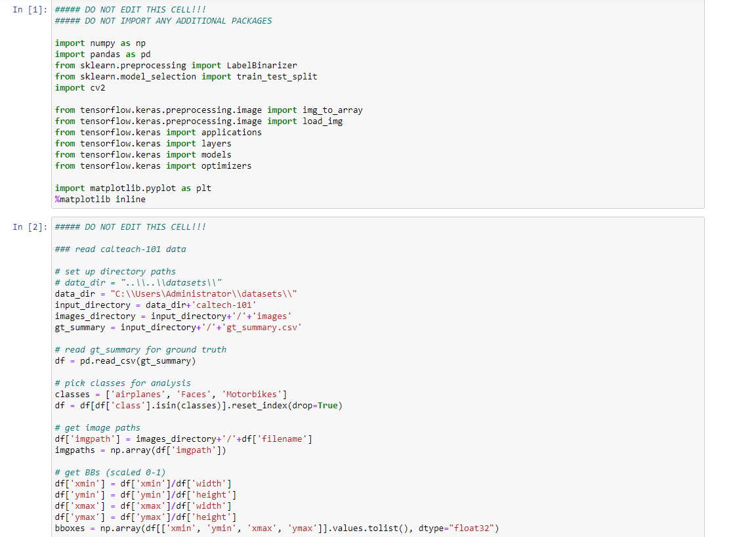756x537 pixels.
Task: Click the df isin(classes) reset_index line
Action: click(199, 405)
